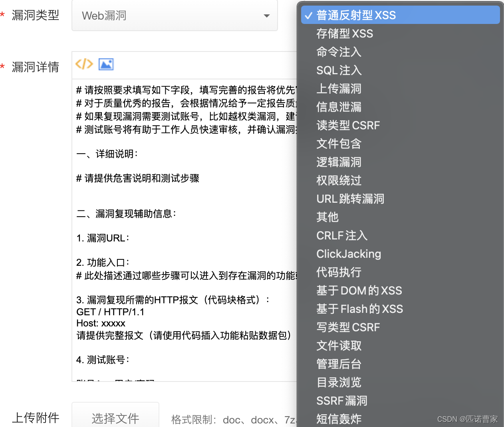The width and height of the screenshot is (504, 427).
Task: Choose 上传漏洞 from the list
Action: click(x=400, y=89)
